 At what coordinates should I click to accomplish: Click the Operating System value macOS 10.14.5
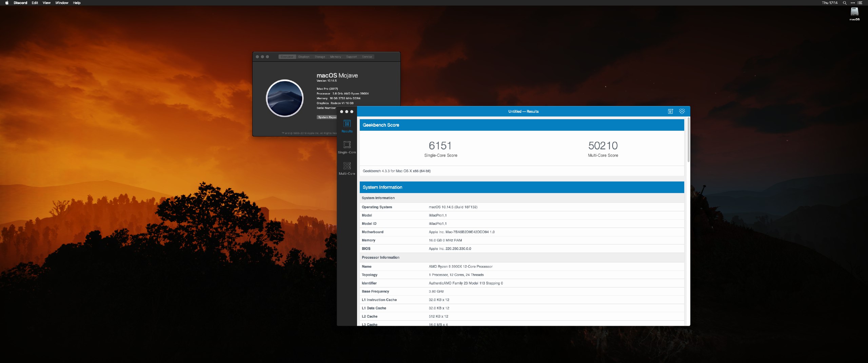[x=453, y=207]
